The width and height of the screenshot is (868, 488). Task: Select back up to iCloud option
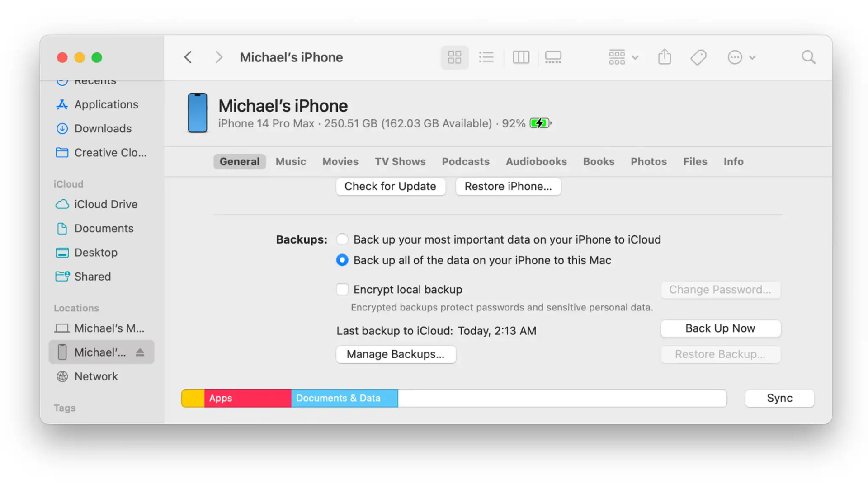pyautogui.click(x=342, y=239)
